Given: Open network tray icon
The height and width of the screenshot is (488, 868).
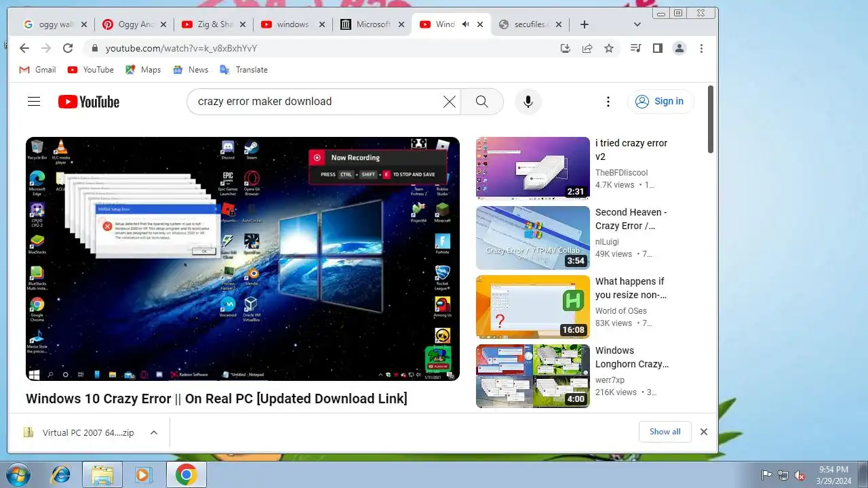Looking at the screenshot, I should [783, 475].
